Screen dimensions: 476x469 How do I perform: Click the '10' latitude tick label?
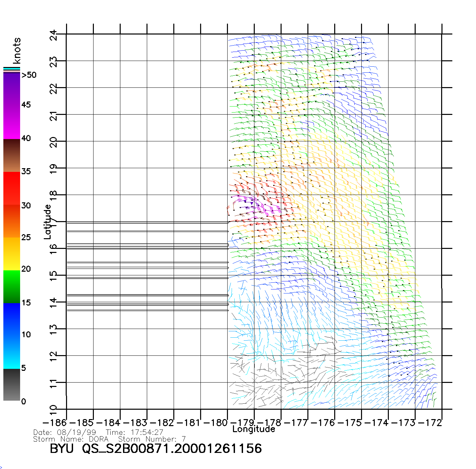54,409
